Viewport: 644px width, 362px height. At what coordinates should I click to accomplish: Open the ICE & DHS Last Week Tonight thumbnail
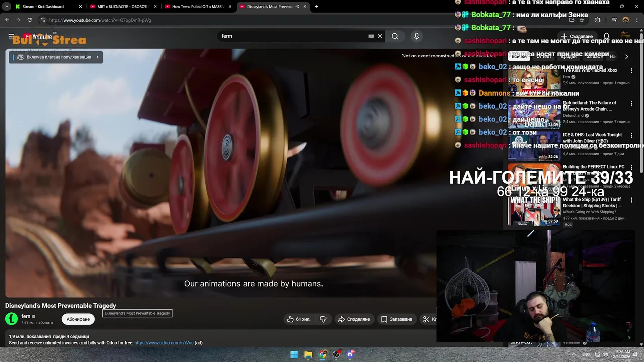tap(533, 146)
